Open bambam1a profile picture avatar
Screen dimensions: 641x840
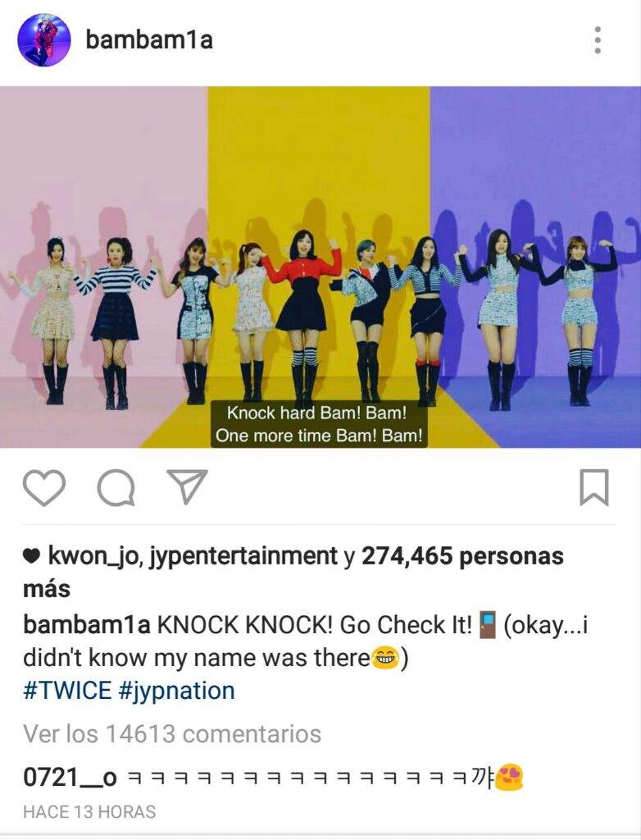[44, 40]
